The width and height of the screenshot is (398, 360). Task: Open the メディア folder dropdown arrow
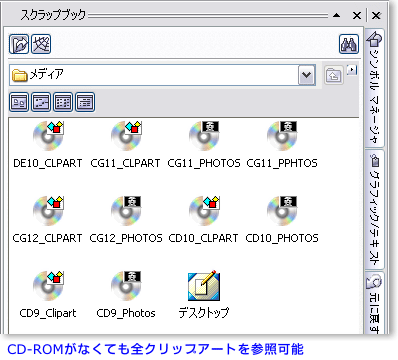306,75
